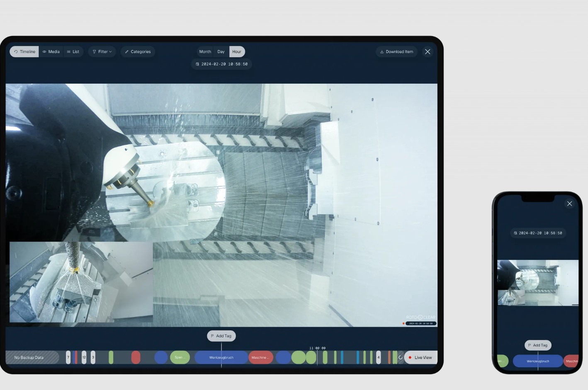588x390 pixels.
Task: Click the loading spinner icon beside Live View
Action: [400, 357]
